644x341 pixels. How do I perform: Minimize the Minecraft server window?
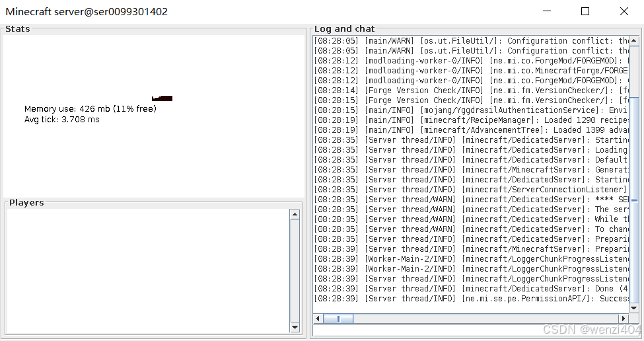pyautogui.click(x=547, y=11)
